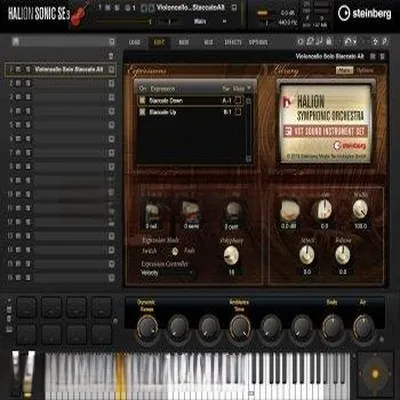Open load menu for slot 13
The image size is (400, 400).
click(112, 236)
